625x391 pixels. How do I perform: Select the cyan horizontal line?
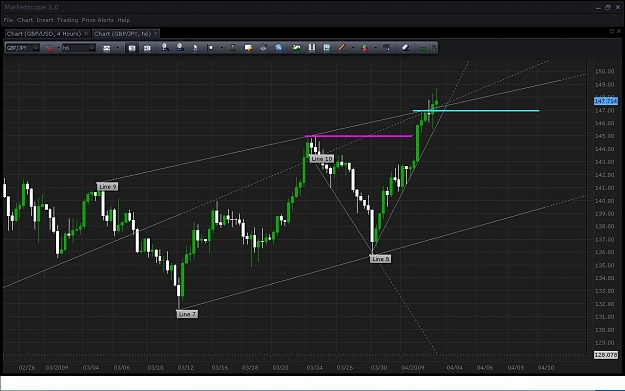tap(476, 111)
